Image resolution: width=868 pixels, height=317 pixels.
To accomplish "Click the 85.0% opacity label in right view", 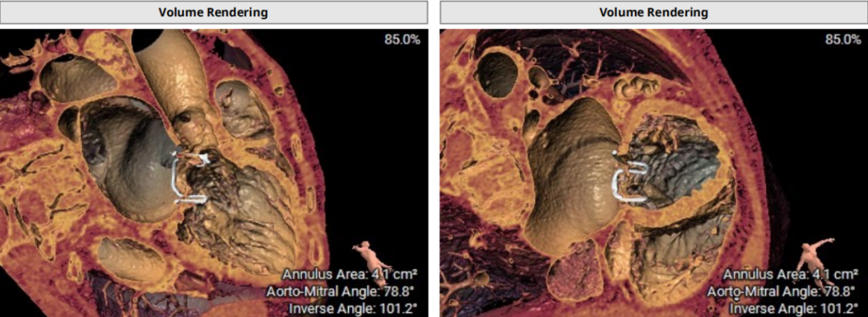I will tap(843, 39).
